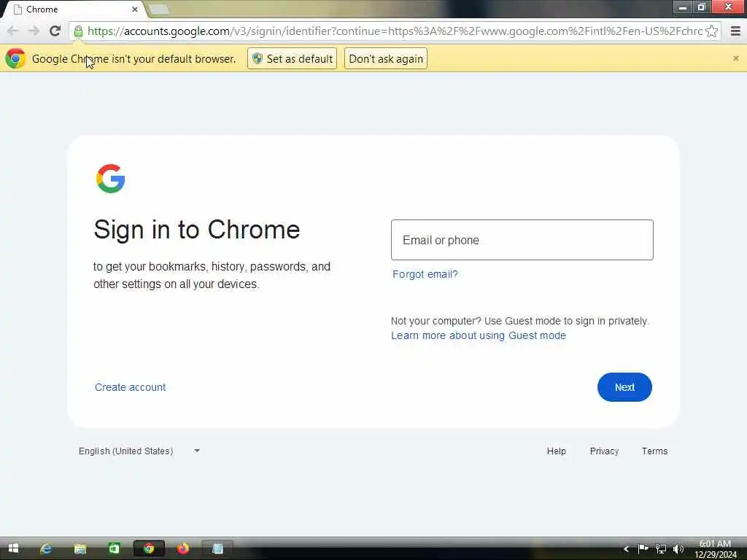Open the Chrome hamburger menu

[735, 31]
